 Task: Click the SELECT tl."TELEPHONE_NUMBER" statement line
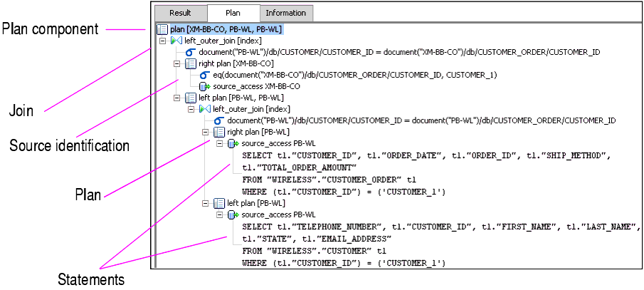[442, 227]
